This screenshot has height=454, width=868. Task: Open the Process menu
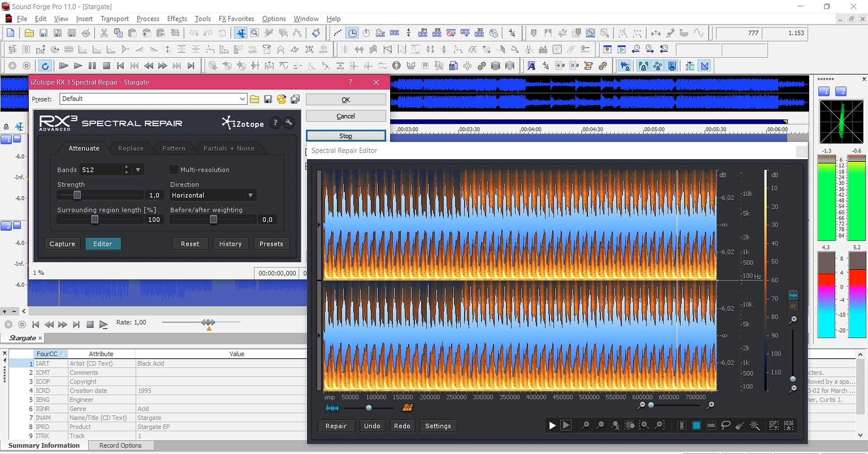(x=148, y=19)
